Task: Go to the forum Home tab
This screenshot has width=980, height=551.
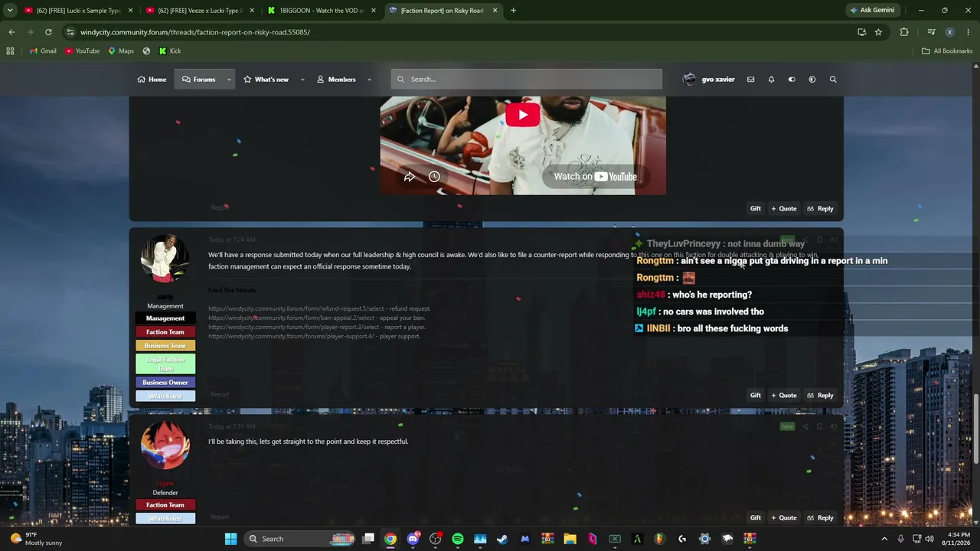Action: (152, 80)
